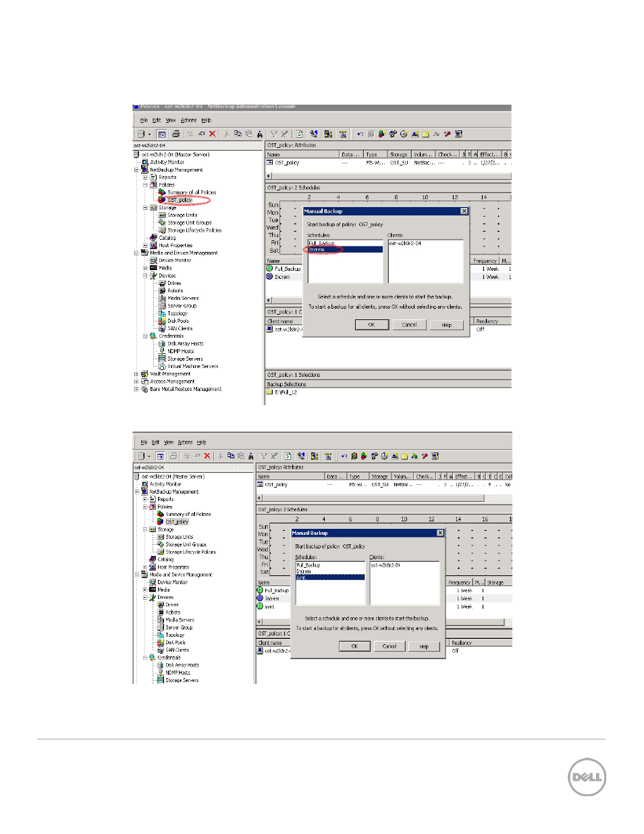Click OK in upper Manual Backup dialog
The height and width of the screenshot is (834, 644).
coord(372,325)
